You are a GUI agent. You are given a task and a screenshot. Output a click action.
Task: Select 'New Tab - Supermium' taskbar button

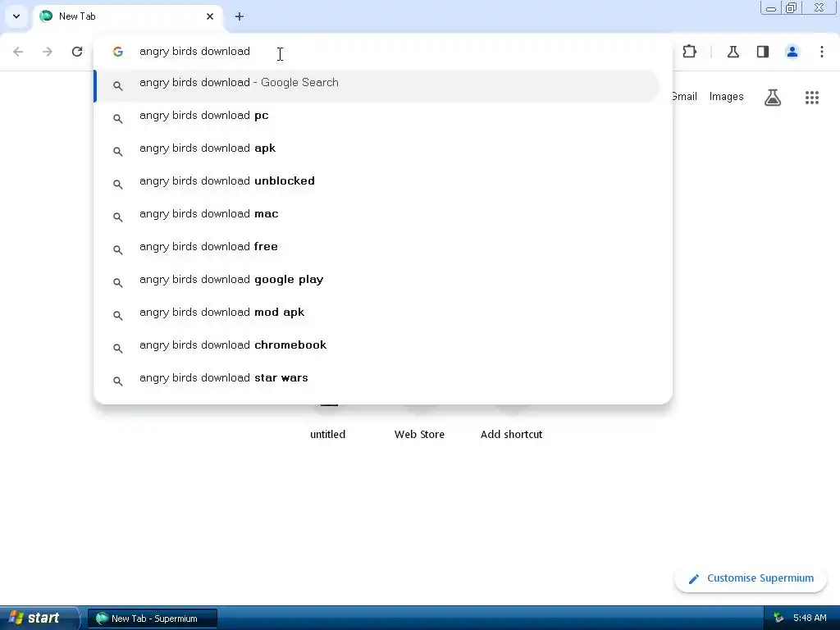pyautogui.click(x=152, y=619)
